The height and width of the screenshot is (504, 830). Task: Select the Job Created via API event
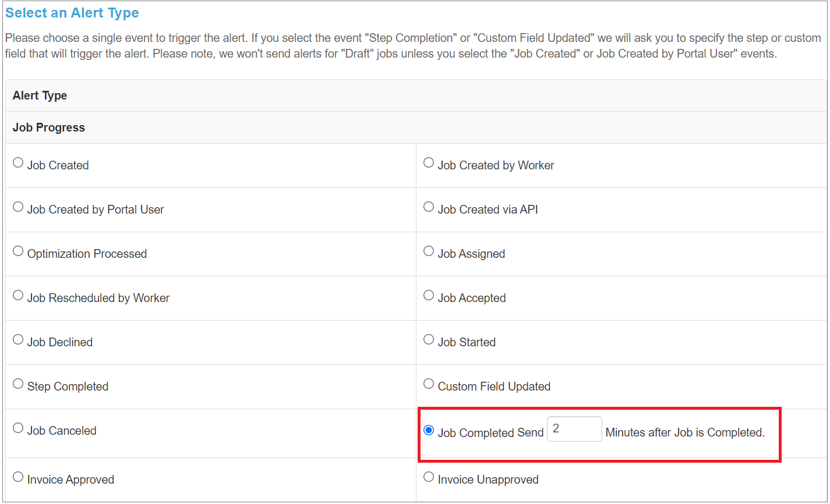pyautogui.click(x=429, y=207)
